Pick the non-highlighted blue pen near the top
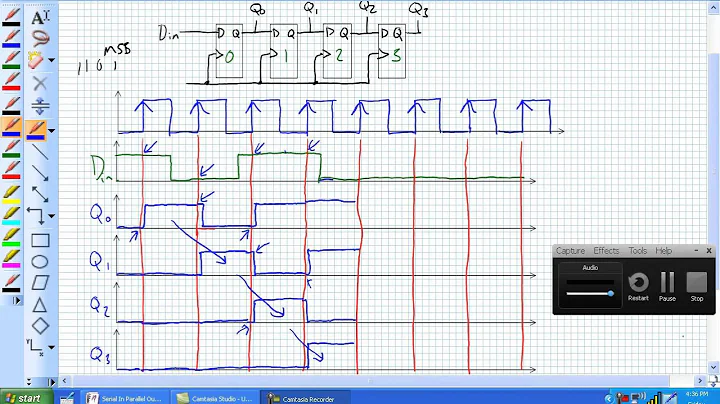This screenshot has height=404, width=720. click(x=11, y=39)
